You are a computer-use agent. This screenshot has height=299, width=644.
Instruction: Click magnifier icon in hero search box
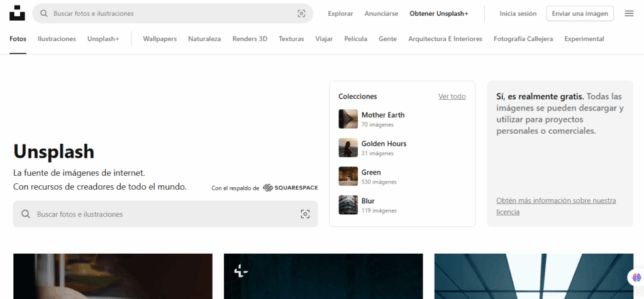[26, 214]
